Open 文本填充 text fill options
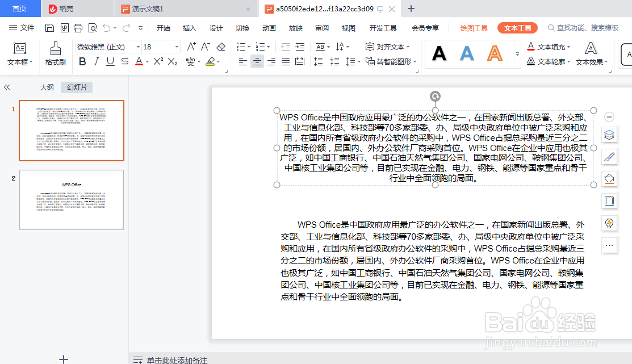Image resolution: width=632 pixels, height=364 pixels. click(x=549, y=47)
